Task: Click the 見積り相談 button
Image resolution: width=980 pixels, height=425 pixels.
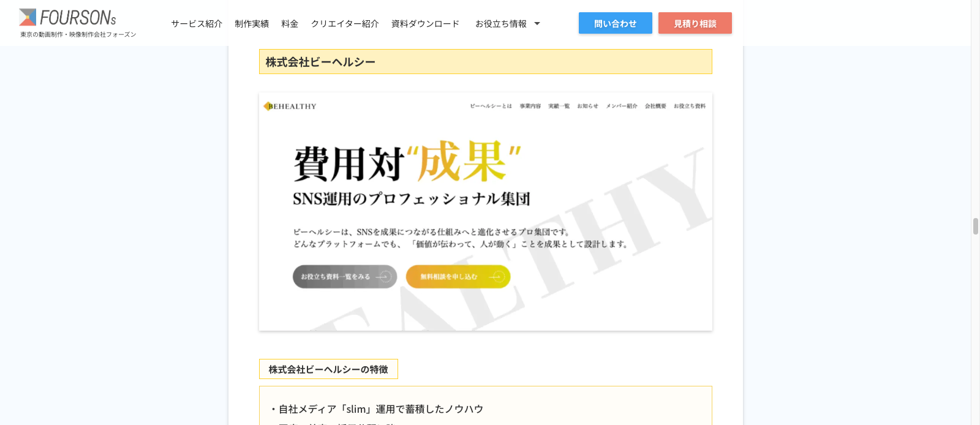Action: (695, 23)
